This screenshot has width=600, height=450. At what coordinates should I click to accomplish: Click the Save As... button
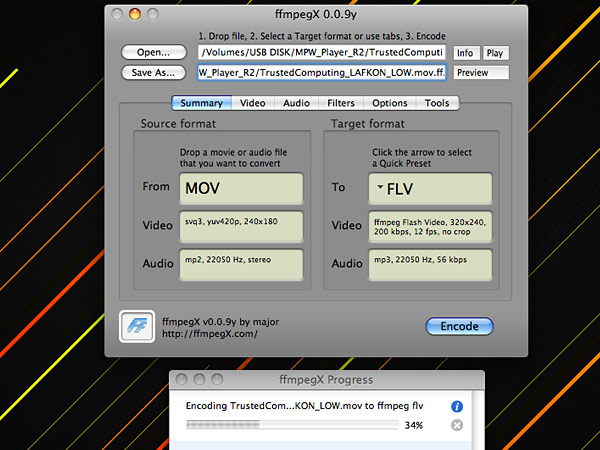click(x=154, y=72)
